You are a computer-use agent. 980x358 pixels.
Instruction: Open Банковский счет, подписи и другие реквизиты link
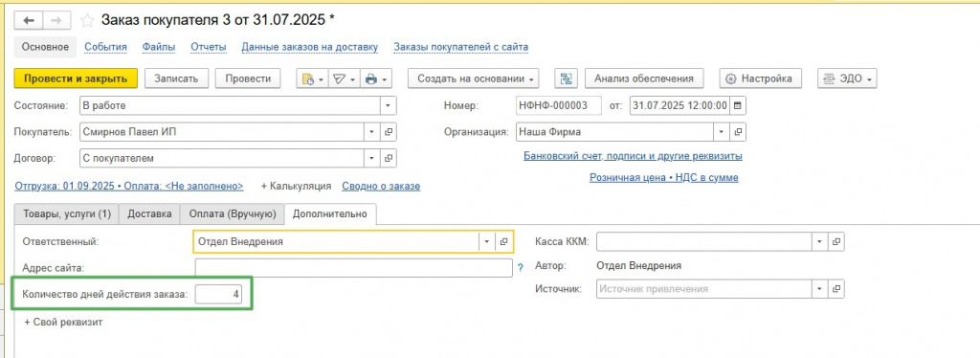pyautogui.click(x=633, y=156)
